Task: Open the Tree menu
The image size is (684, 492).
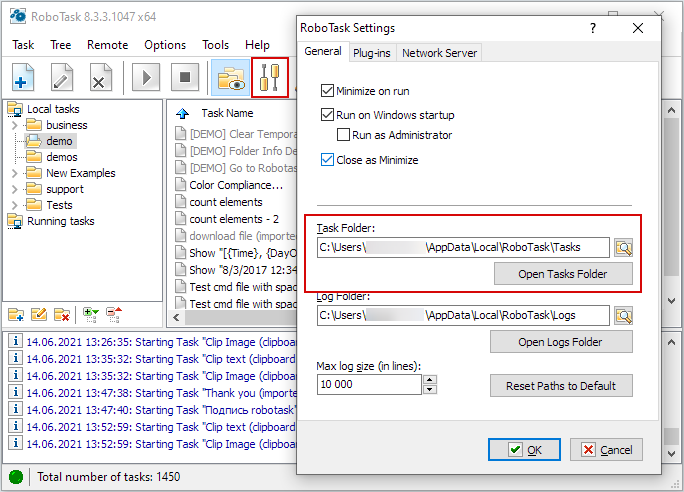Action: [60, 45]
